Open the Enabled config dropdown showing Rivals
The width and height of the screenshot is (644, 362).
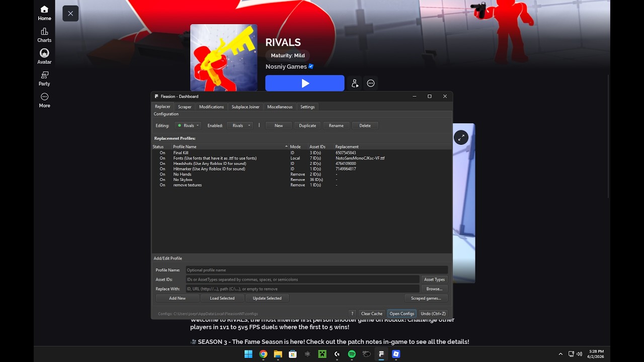[x=240, y=126]
